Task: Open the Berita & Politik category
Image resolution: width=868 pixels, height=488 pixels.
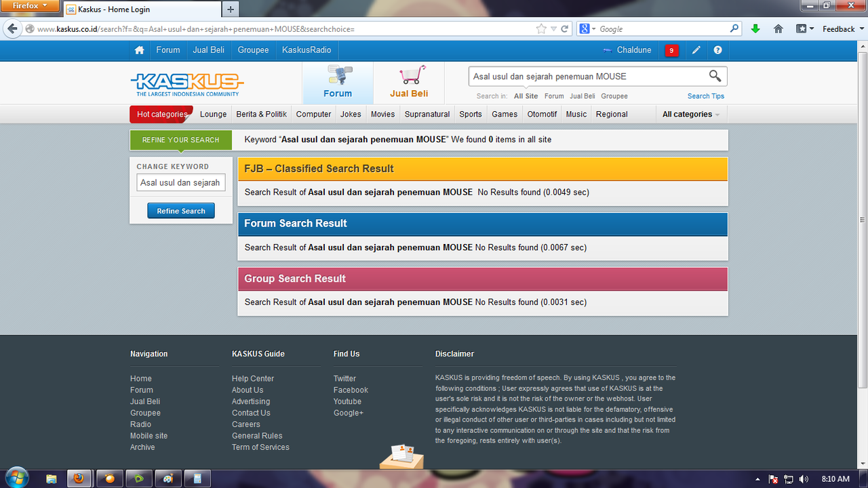Action: [x=262, y=115]
